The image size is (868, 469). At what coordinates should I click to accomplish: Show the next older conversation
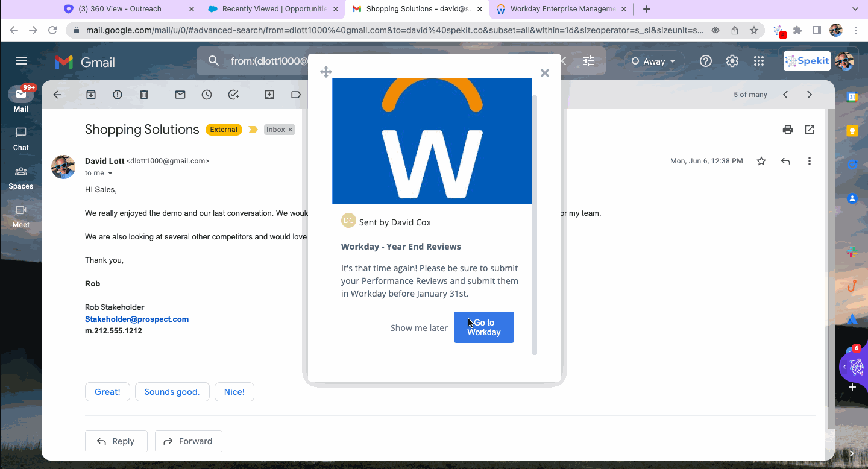point(810,95)
